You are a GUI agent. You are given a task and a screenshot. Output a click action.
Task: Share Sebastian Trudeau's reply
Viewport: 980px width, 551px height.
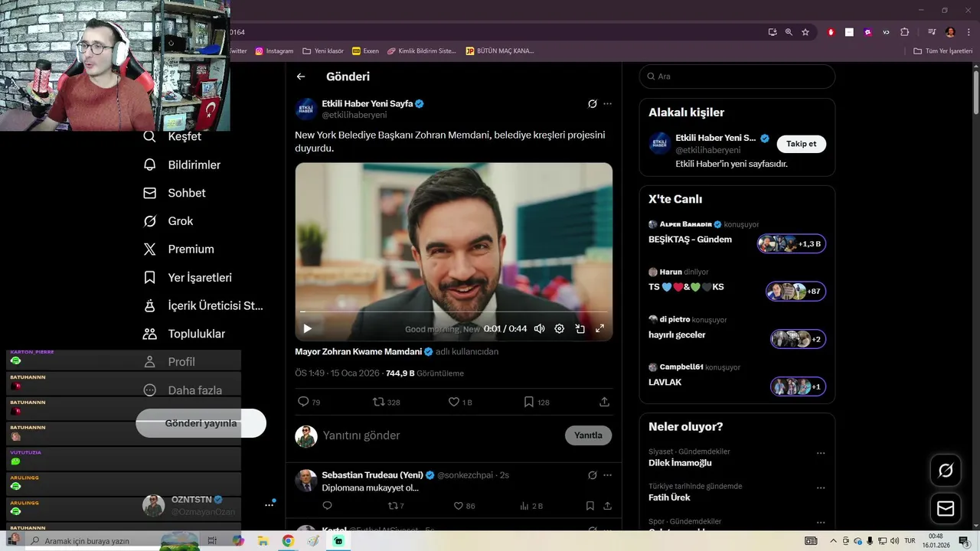tap(607, 506)
